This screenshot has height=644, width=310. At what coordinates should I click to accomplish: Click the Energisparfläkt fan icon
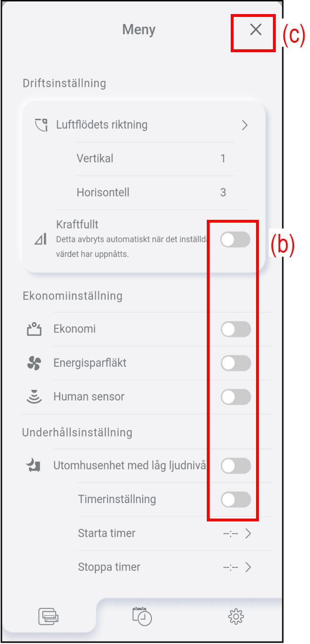[x=34, y=363]
